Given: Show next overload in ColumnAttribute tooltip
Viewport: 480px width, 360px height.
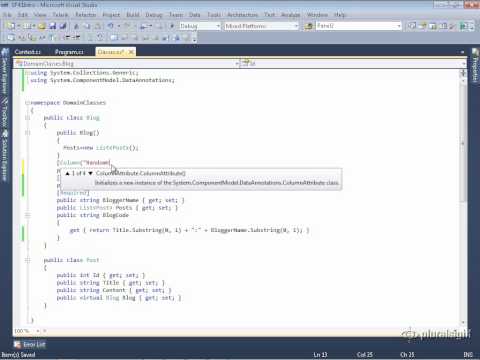Looking at the screenshot, I should click(x=90, y=173).
